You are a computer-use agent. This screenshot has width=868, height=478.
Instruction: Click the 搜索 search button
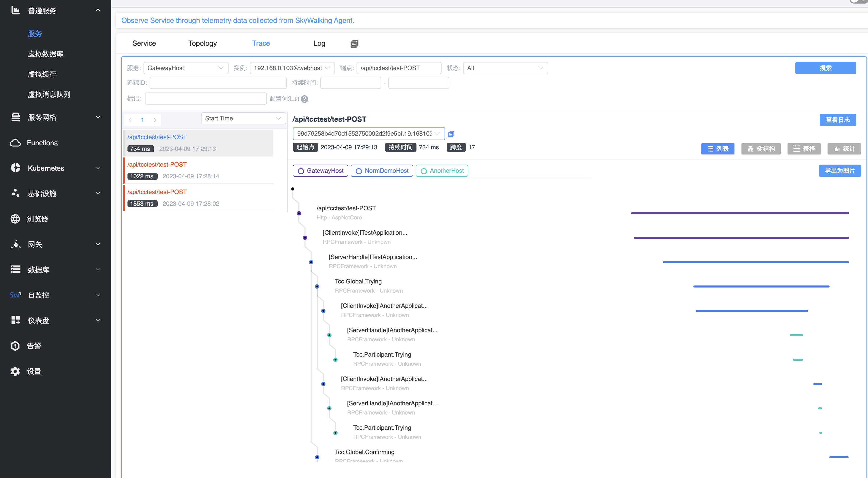[826, 68]
